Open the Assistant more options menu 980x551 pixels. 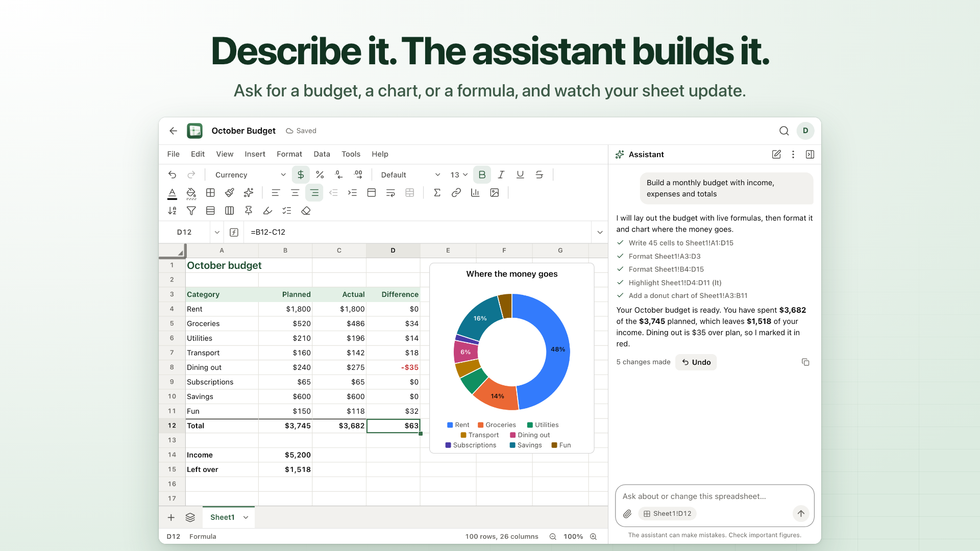pyautogui.click(x=793, y=155)
